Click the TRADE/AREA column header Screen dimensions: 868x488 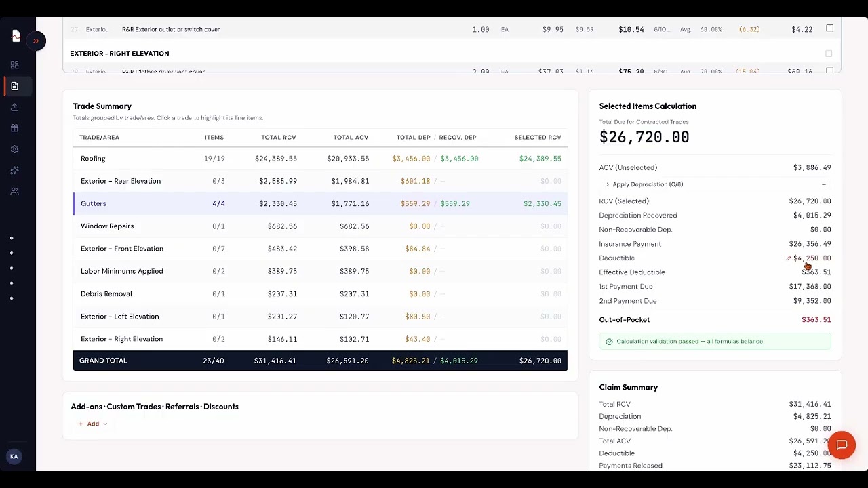point(99,138)
